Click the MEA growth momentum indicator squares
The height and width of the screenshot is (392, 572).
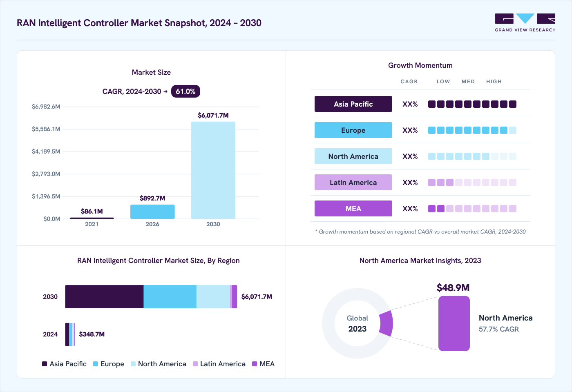pos(472,209)
